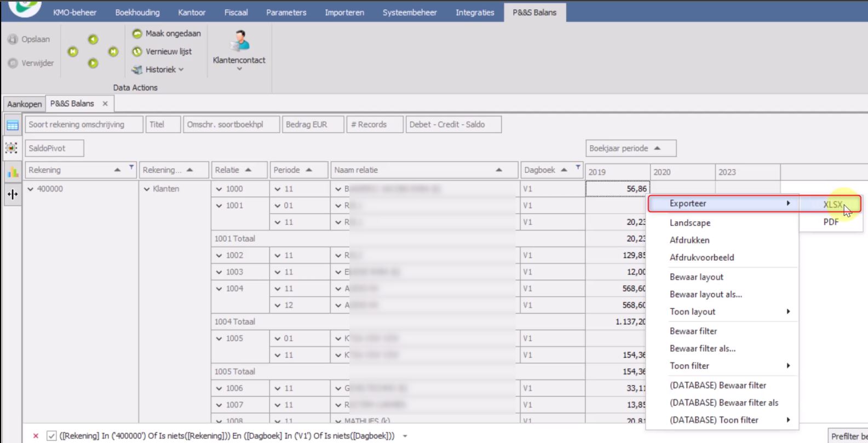The width and height of the screenshot is (868, 443).
Task: Sort by the Boekjaar periode field
Action: (x=631, y=148)
